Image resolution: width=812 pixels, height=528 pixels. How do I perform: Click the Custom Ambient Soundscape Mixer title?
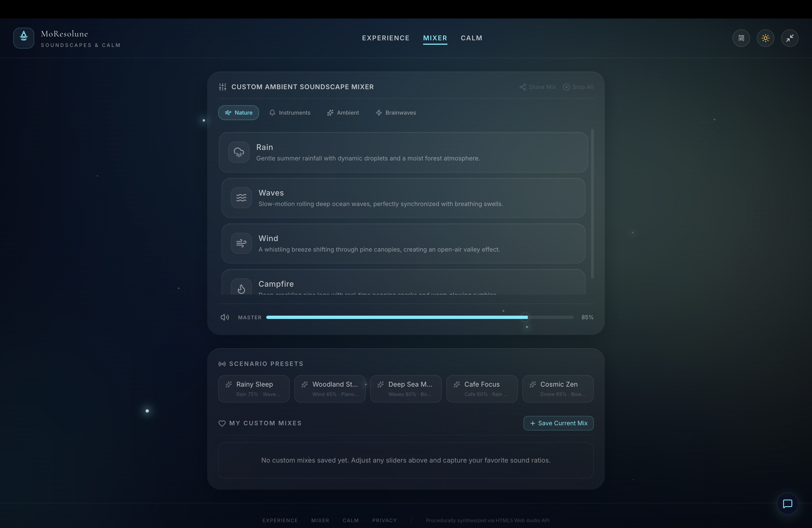(303, 87)
